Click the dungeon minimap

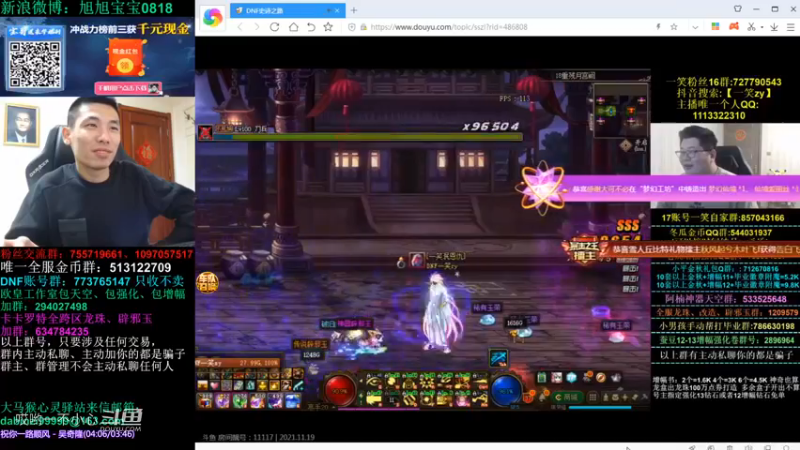tap(620, 111)
